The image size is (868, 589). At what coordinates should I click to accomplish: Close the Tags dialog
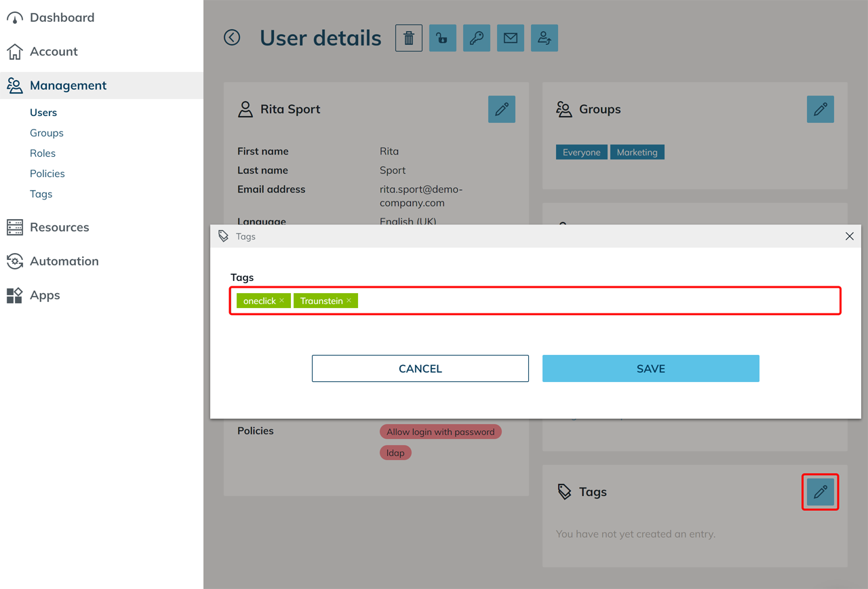pos(850,236)
